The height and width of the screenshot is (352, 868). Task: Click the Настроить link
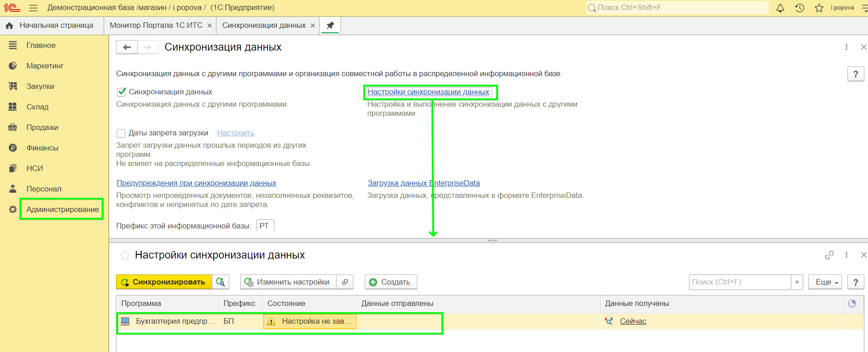click(x=236, y=133)
